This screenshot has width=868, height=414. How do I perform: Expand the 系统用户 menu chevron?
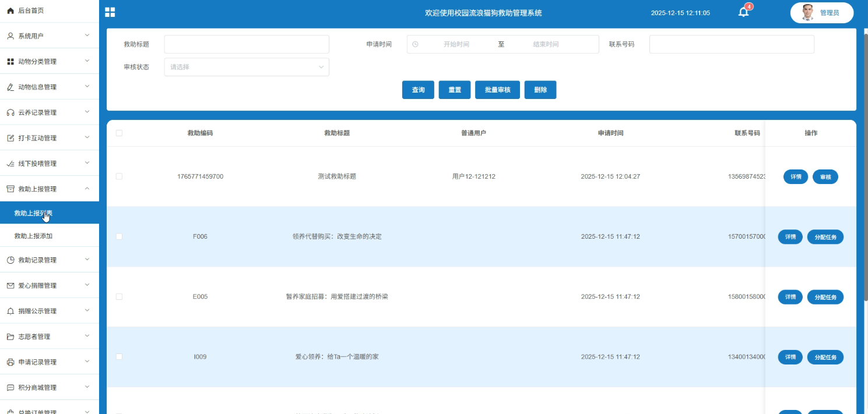(87, 36)
